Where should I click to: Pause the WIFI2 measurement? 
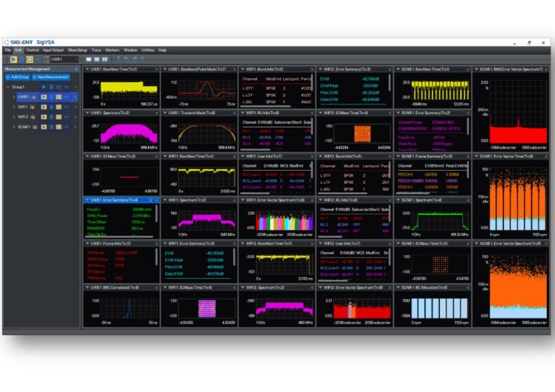coord(51,117)
